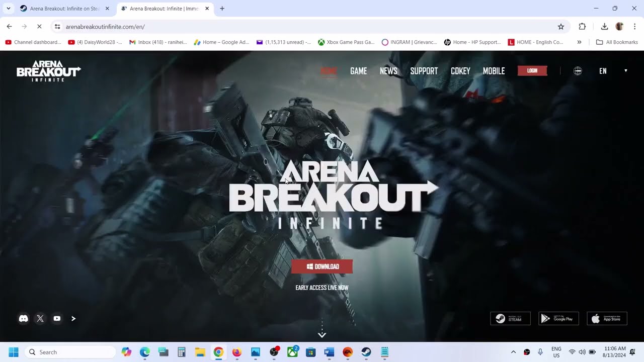Viewport: 644px width, 362px height.
Task: Open Microsoft Word from taskbar
Action: click(329, 352)
